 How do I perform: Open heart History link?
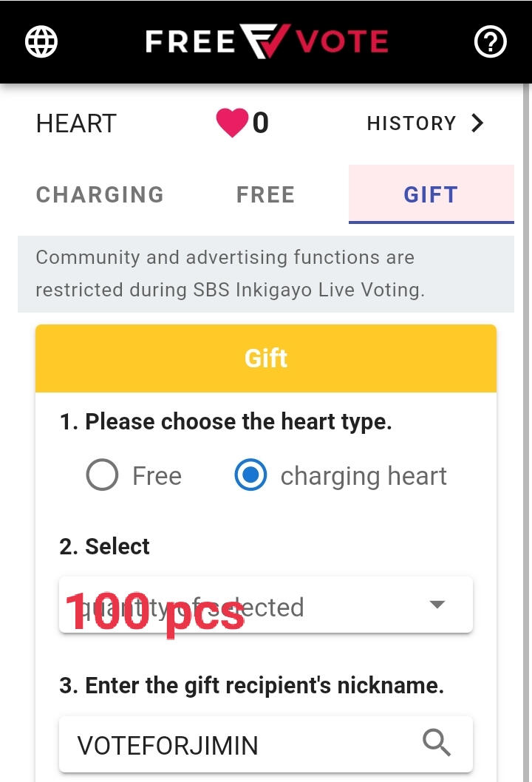tap(412, 123)
